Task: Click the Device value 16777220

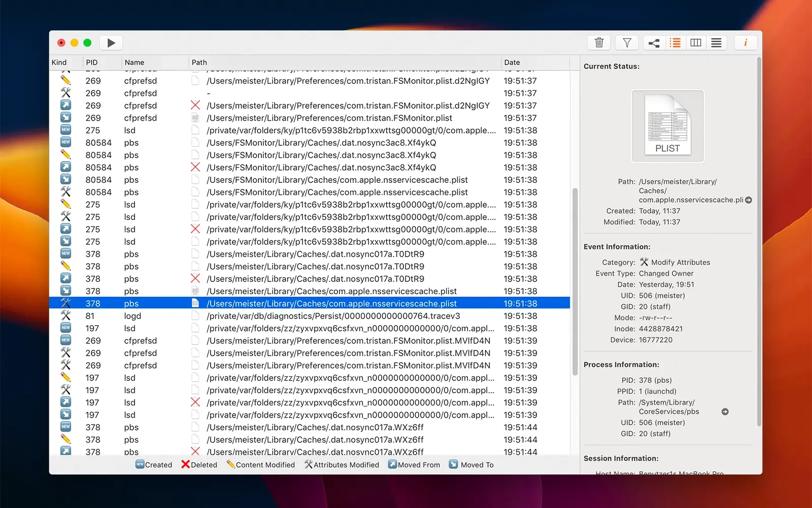Action: coord(656,340)
